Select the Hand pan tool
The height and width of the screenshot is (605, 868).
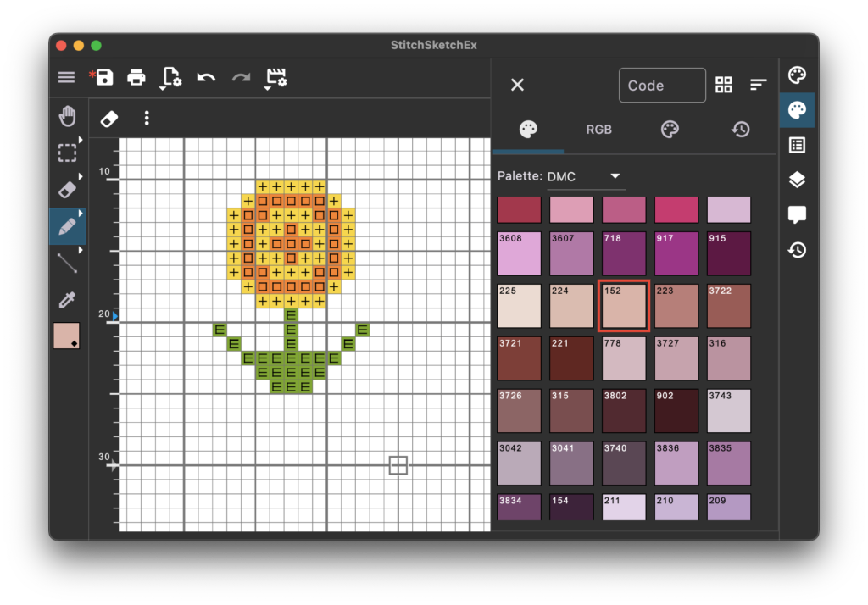click(x=67, y=117)
